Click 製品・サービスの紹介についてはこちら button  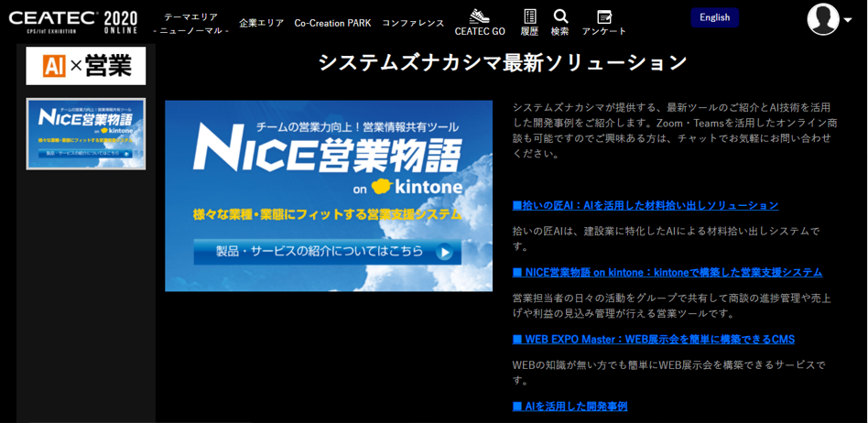coord(327,252)
